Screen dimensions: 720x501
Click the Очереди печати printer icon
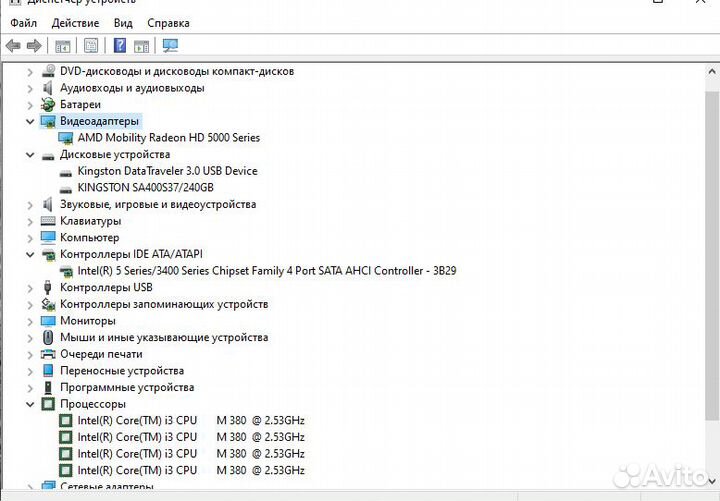(48, 354)
